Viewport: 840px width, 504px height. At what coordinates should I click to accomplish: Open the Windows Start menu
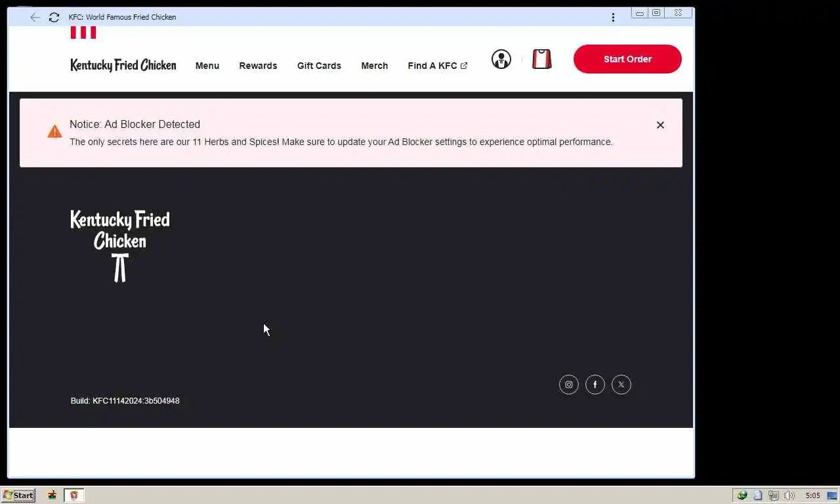pos(18,495)
